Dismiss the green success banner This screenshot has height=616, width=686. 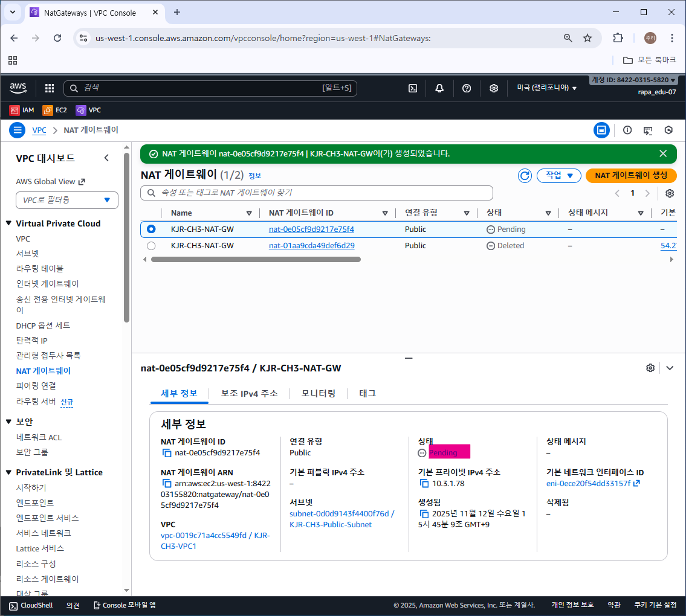[x=663, y=153]
